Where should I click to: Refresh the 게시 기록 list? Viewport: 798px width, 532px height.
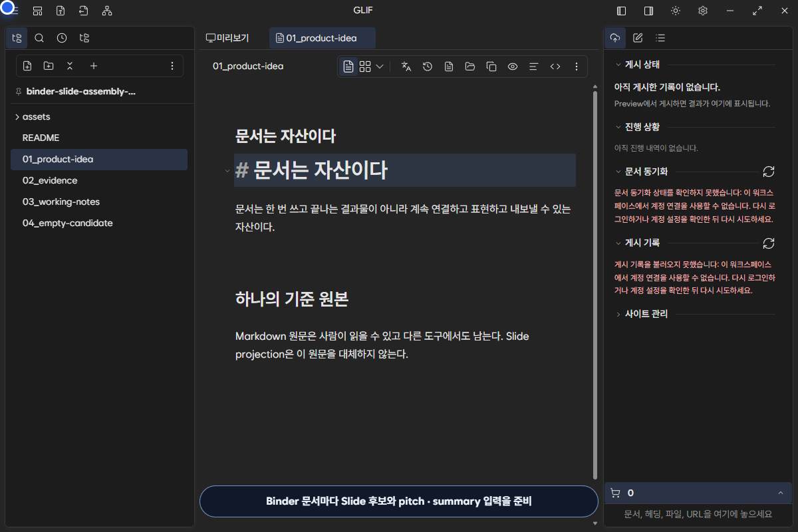click(x=769, y=243)
